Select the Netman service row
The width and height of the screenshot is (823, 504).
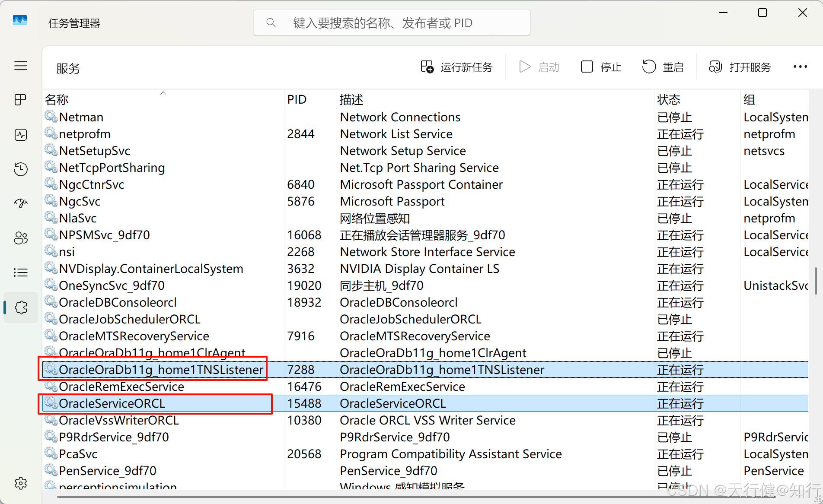[425, 117]
